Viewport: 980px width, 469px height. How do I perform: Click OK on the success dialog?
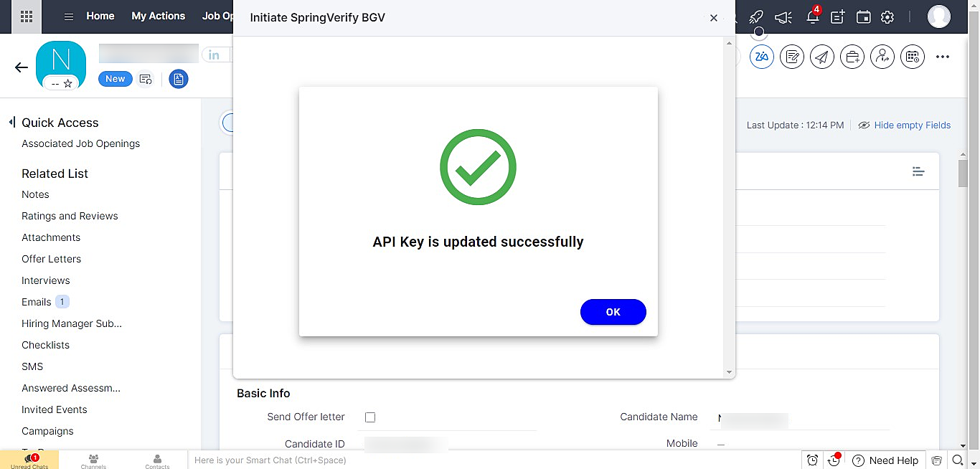coord(613,312)
